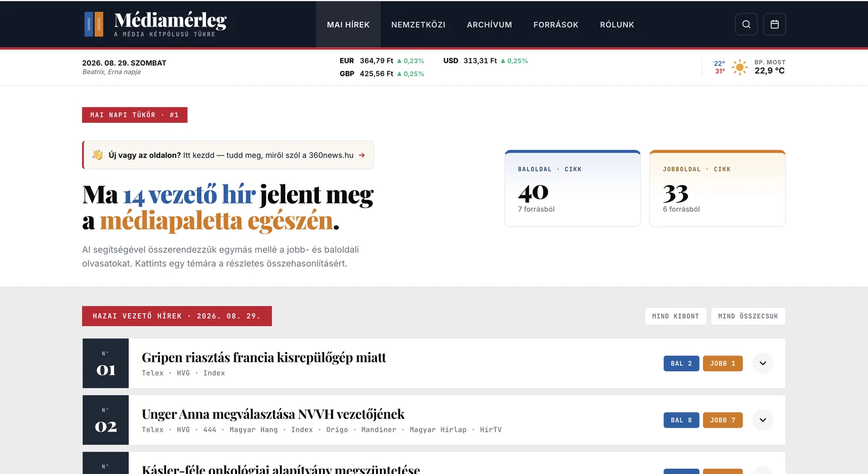
Task: Click BAL 2 badge on Gripen story
Action: click(681, 363)
